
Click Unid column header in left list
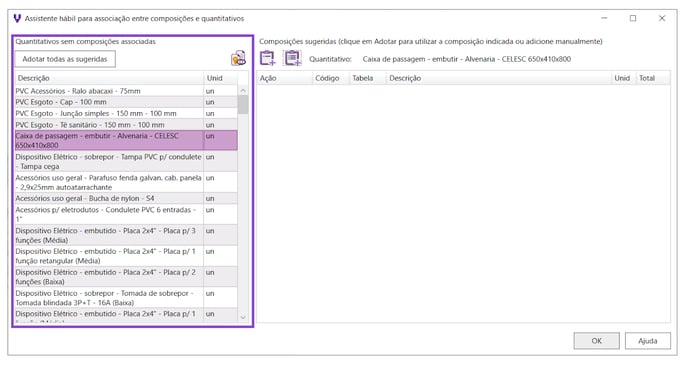point(221,78)
